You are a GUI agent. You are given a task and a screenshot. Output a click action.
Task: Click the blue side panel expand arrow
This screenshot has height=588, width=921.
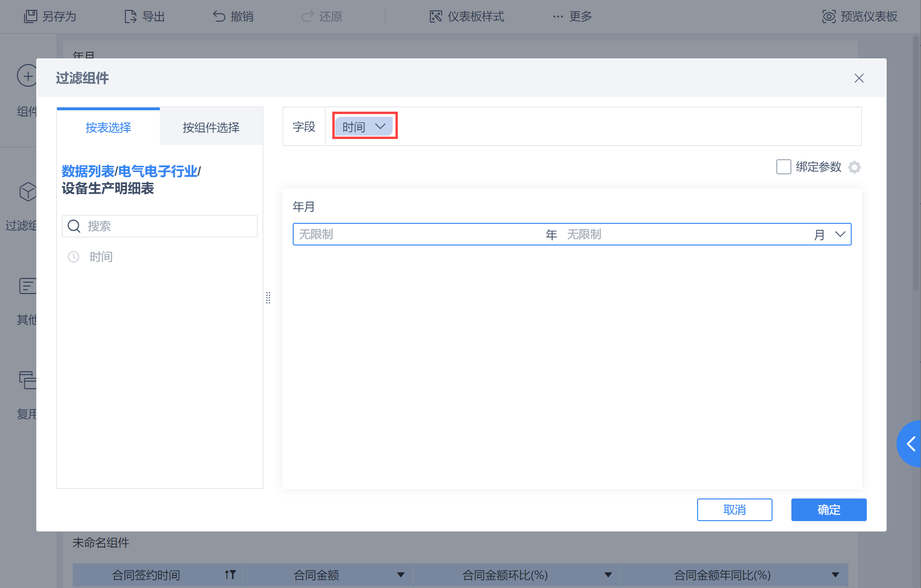(x=911, y=443)
